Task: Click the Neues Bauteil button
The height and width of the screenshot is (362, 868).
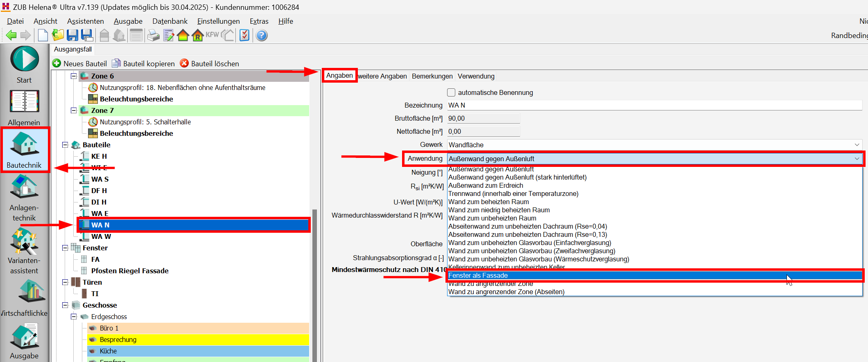Action: coord(80,63)
